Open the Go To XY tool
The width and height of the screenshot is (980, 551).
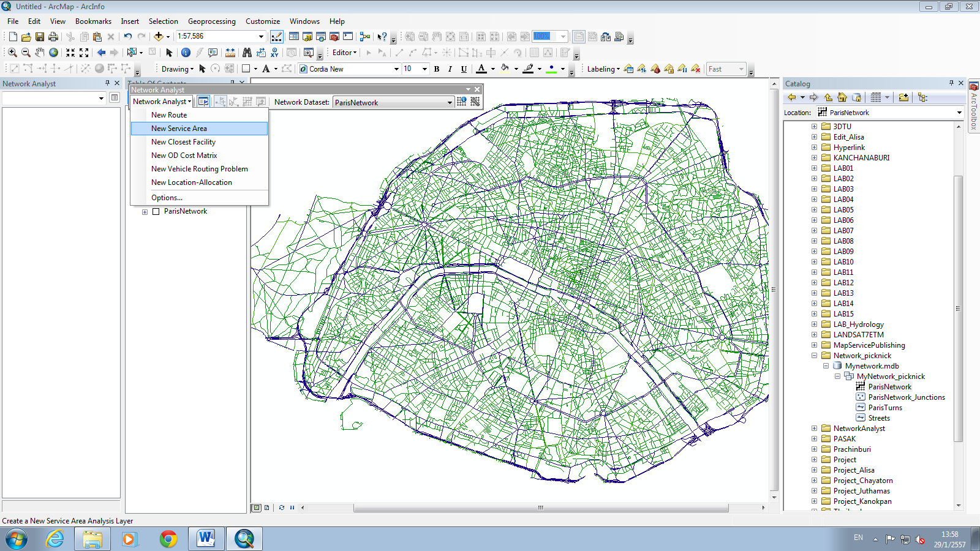tap(274, 53)
